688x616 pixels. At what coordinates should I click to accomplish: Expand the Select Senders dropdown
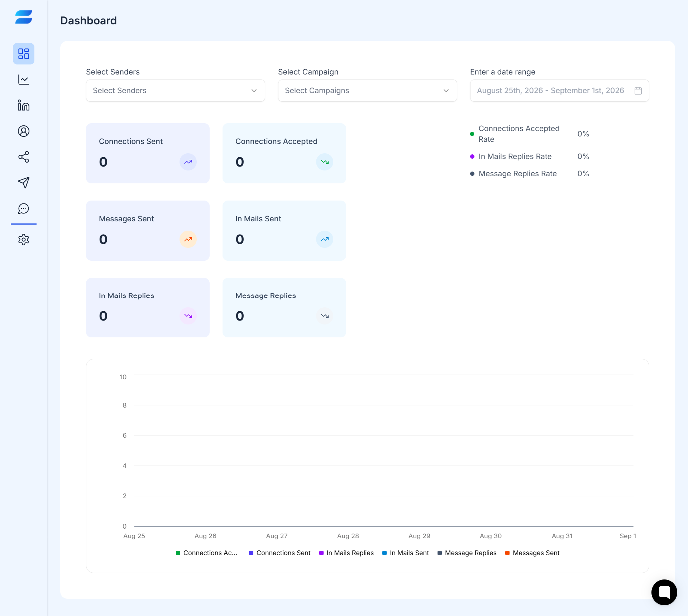(176, 91)
